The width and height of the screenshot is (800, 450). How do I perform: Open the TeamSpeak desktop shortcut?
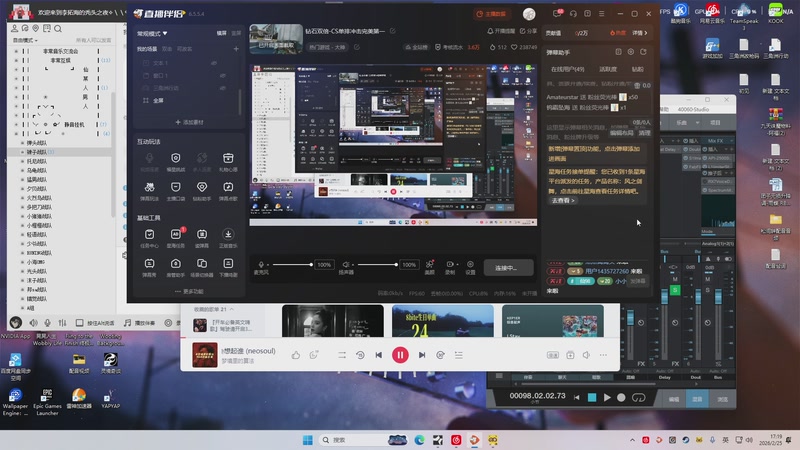point(744,15)
